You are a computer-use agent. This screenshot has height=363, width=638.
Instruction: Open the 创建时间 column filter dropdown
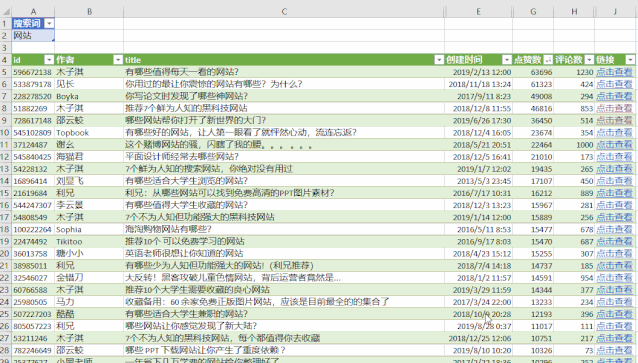507,60
